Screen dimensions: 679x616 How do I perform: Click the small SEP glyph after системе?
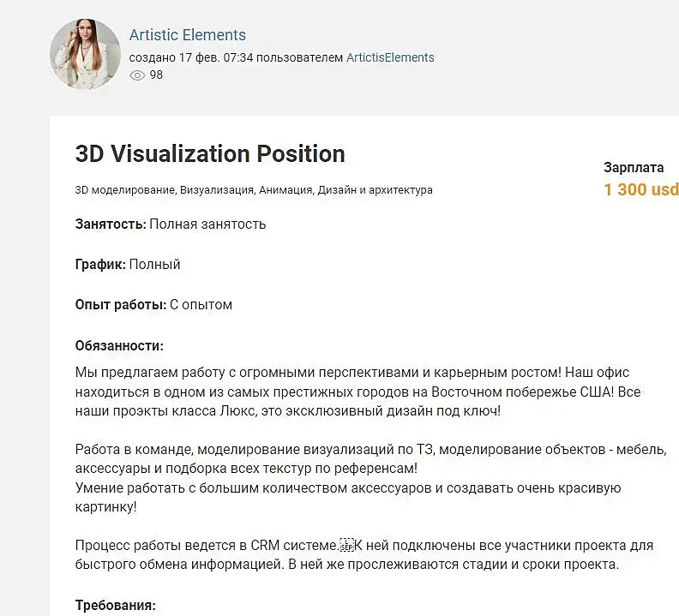click(x=347, y=545)
